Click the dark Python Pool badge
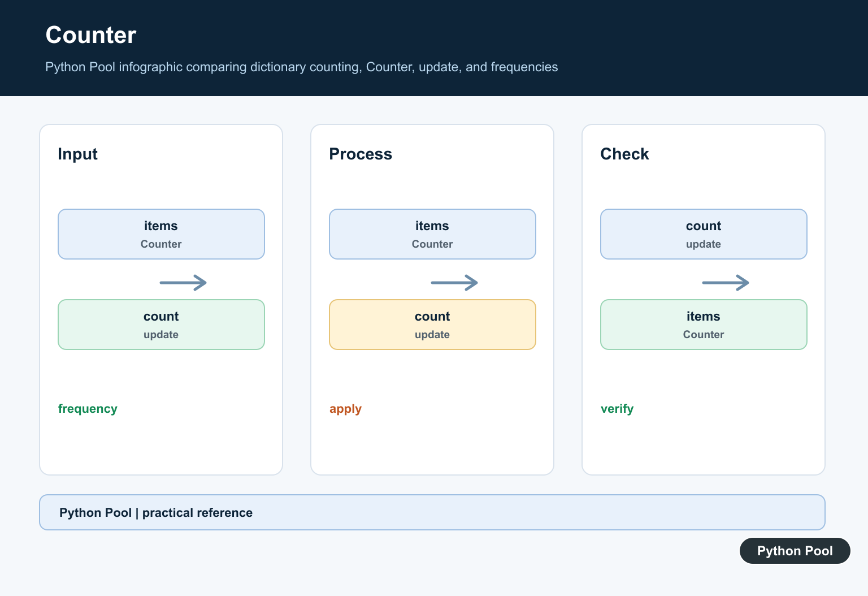The image size is (868, 596). point(795,551)
